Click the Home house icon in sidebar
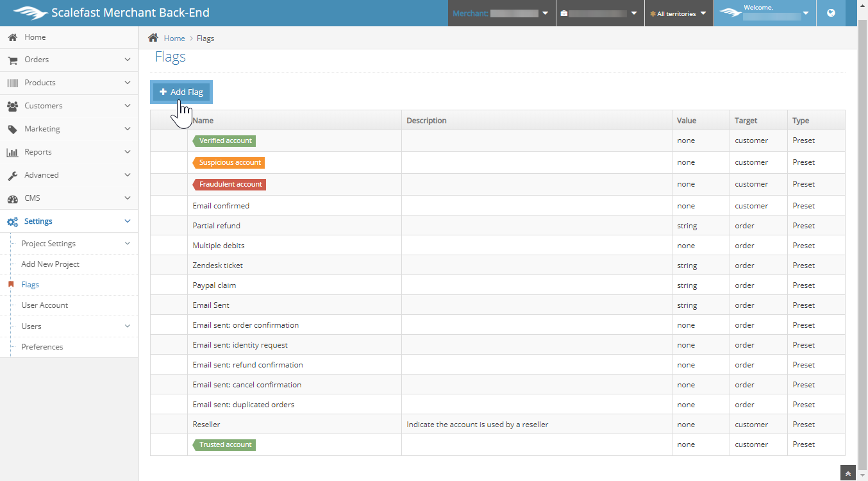 coord(12,37)
